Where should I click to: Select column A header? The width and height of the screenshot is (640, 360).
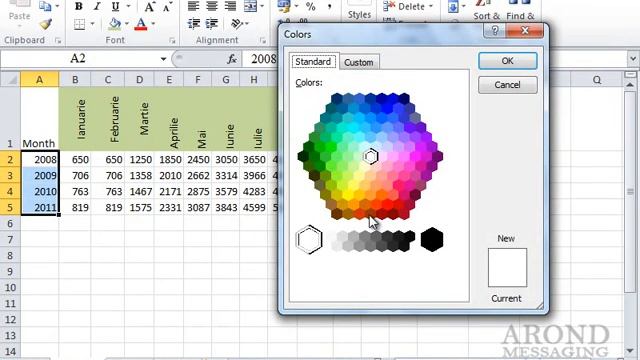(40, 79)
